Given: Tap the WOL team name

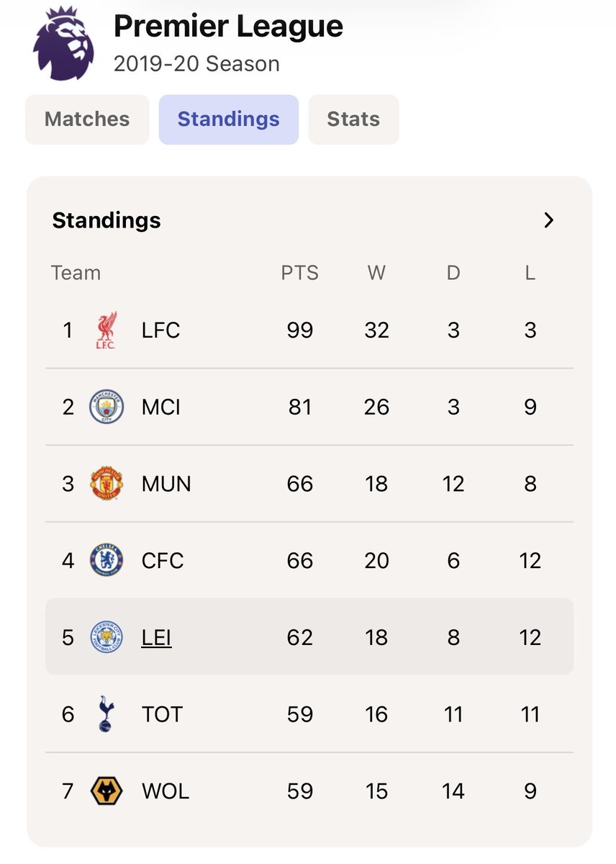Looking at the screenshot, I should (x=166, y=791).
